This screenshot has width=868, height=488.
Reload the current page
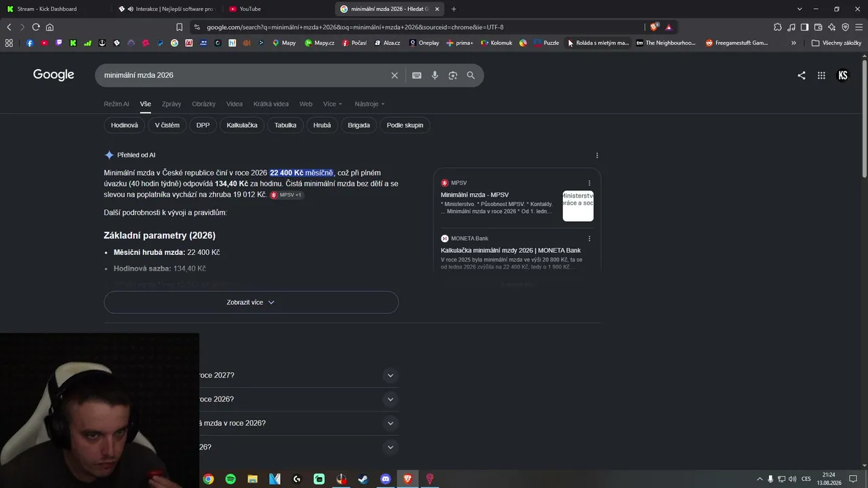(36, 27)
